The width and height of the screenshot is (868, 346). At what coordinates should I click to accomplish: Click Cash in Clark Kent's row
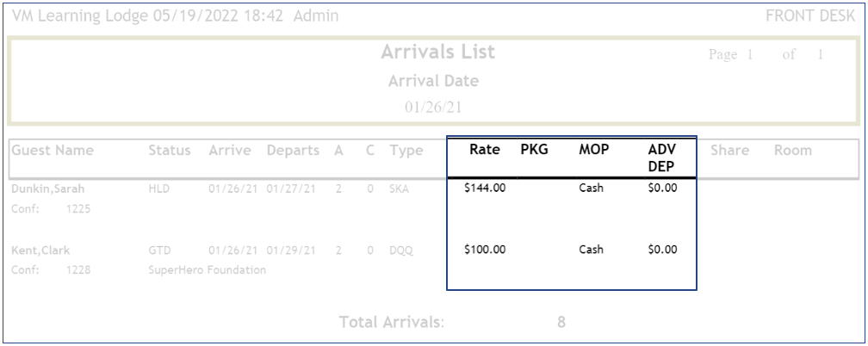591,250
